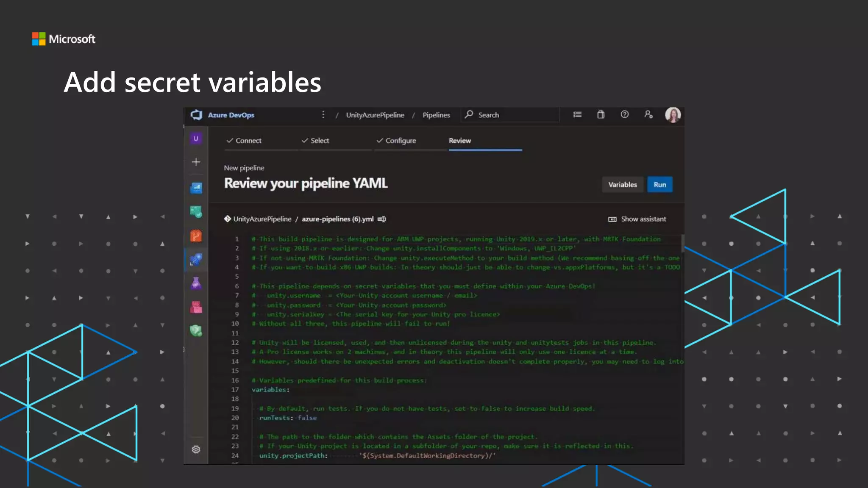Click the plus icon in sidebar
This screenshot has height=488, width=868.
(x=196, y=162)
